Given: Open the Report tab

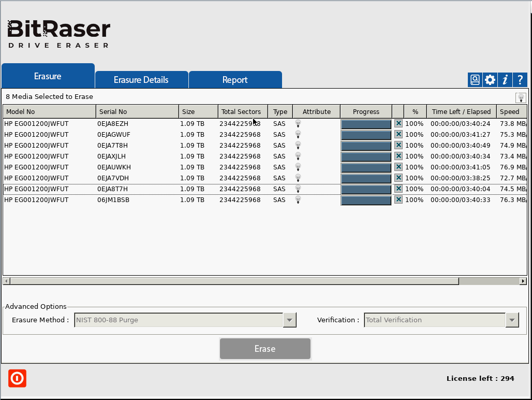Looking at the screenshot, I should pyautogui.click(x=235, y=80).
